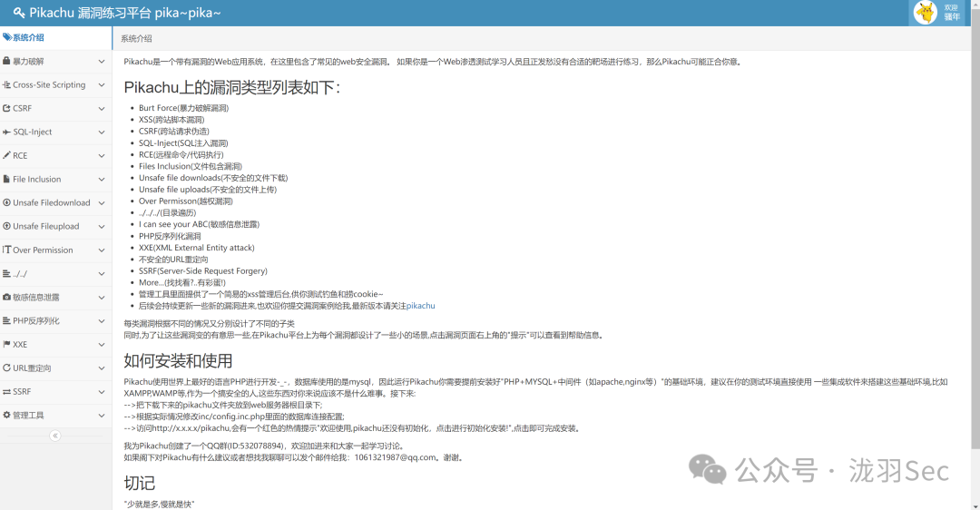This screenshot has height=510, width=980.
Task: Click the key icon beside the Pikachu title
Action: [19, 13]
